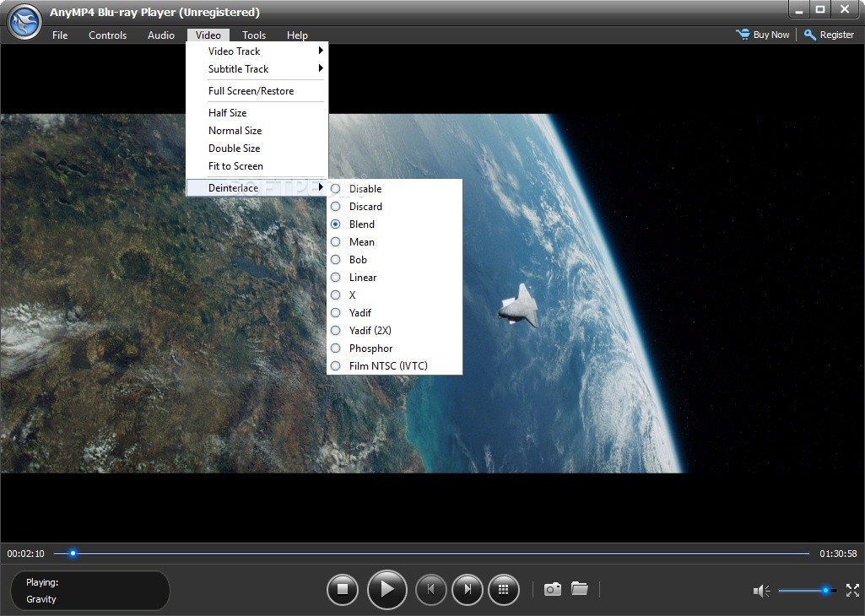Viewport: 865px width, 616px height.
Task: Expand the Subtitle Track submenu
Action: coord(257,69)
